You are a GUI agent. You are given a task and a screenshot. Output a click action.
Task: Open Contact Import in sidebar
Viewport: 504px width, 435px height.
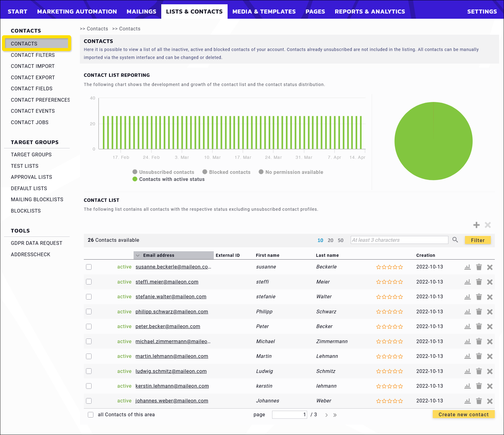click(x=33, y=66)
